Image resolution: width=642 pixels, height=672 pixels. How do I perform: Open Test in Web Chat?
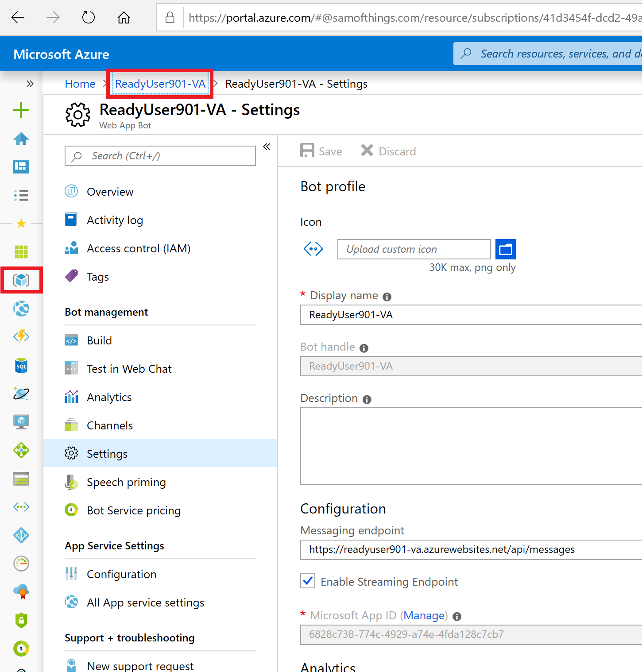point(160,369)
